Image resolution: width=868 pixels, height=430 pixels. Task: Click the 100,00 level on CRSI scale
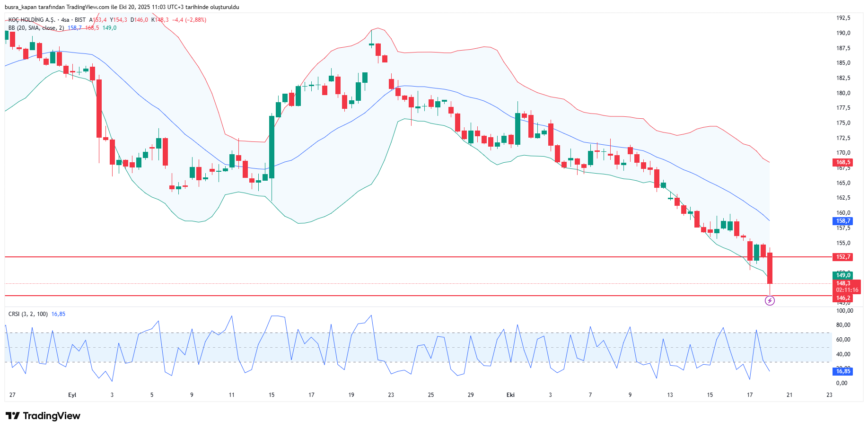(844, 311)
